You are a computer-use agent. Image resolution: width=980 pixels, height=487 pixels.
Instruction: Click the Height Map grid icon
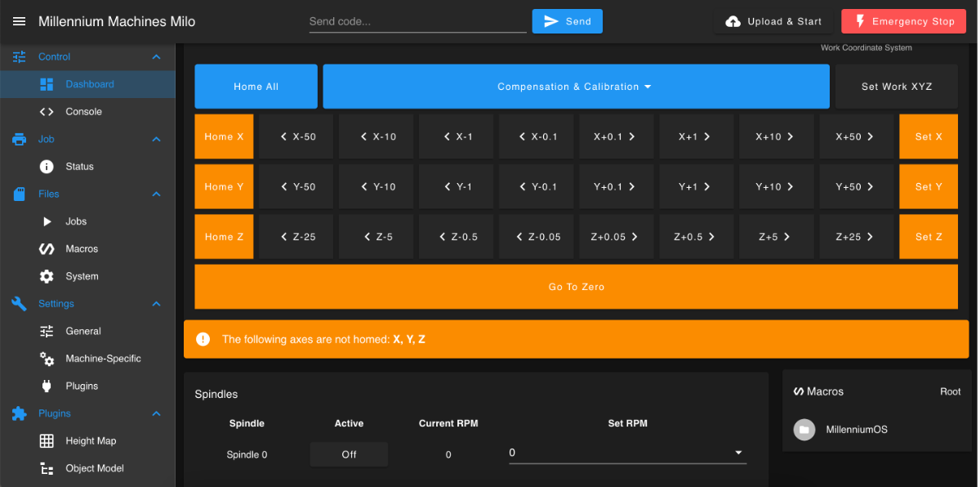47,440
